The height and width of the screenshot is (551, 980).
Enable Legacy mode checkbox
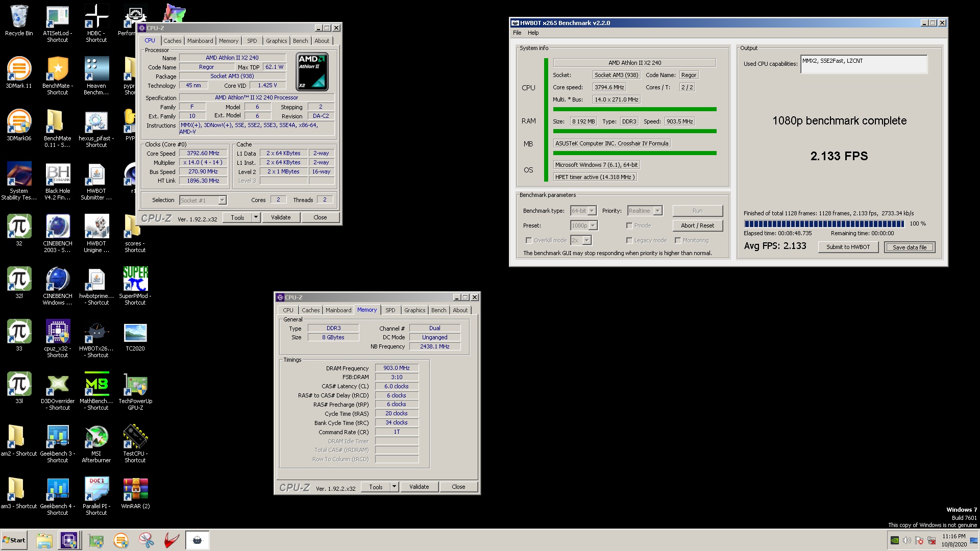pos(629,240)
